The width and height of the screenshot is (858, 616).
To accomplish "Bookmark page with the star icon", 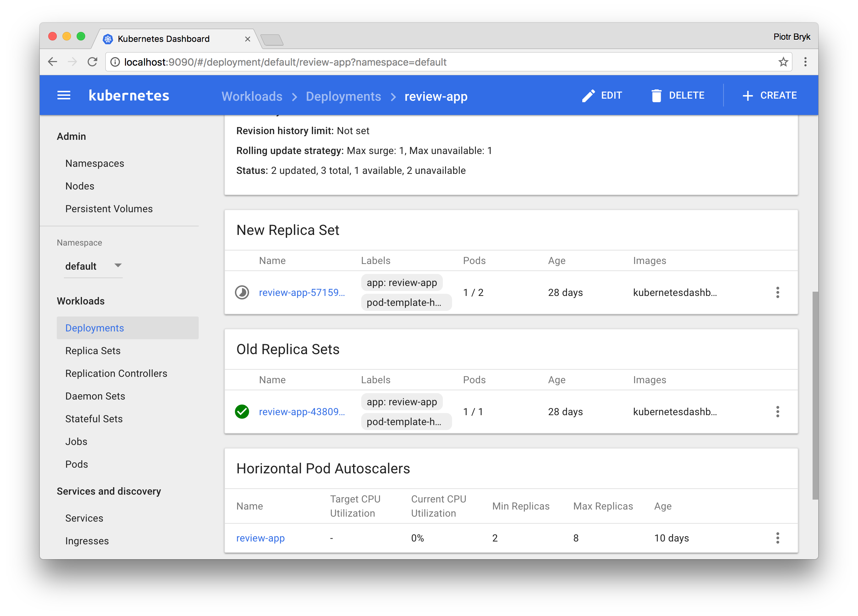I will coord(783,62).
